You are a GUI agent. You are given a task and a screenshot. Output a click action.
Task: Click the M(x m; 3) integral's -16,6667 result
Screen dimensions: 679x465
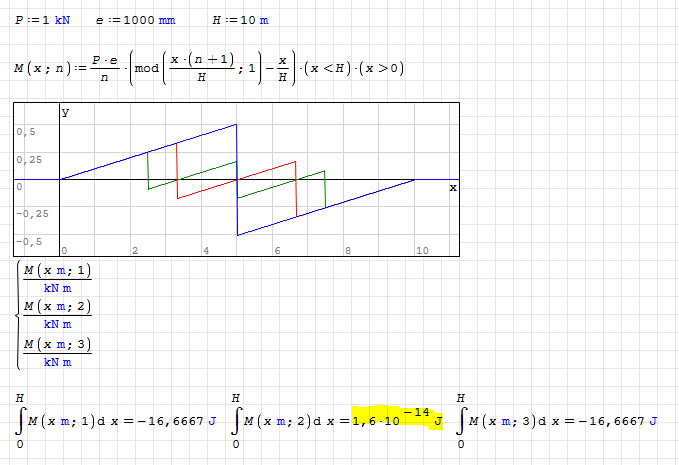(x=618, y=422)
